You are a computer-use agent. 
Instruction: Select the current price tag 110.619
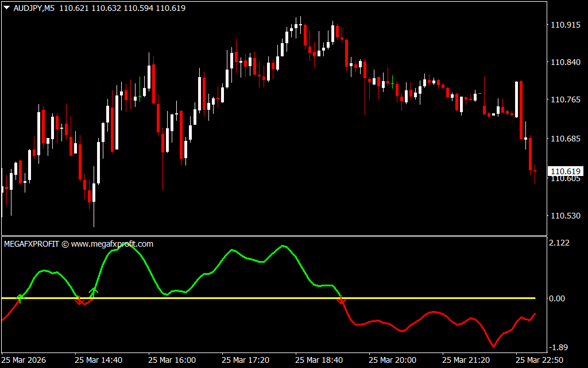(566, 171)
